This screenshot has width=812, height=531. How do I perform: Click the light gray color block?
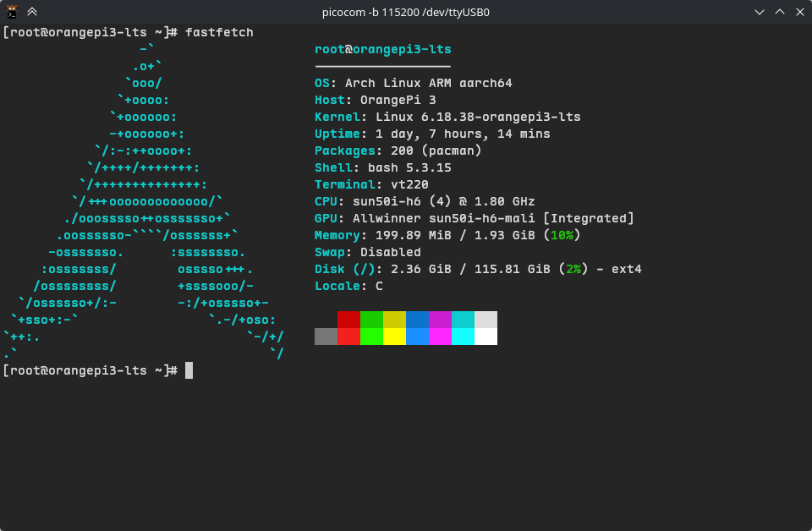(x=486, y=320)
